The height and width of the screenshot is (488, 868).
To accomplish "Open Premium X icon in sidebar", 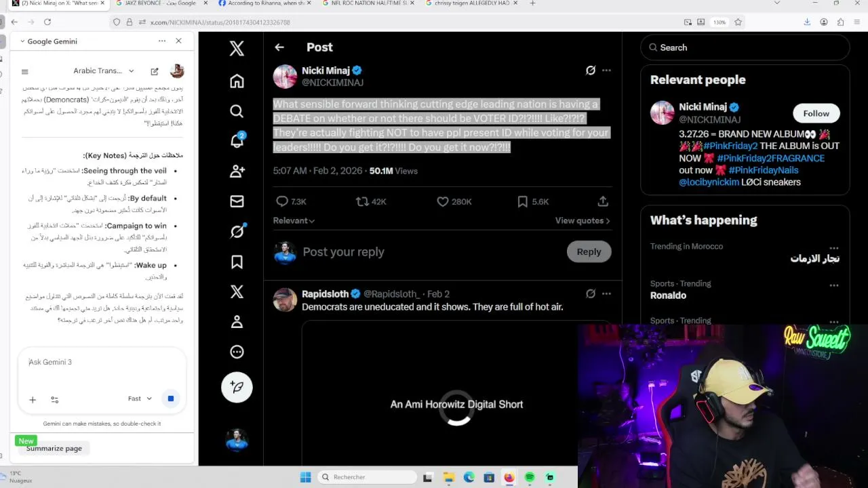I will [237, 291].
